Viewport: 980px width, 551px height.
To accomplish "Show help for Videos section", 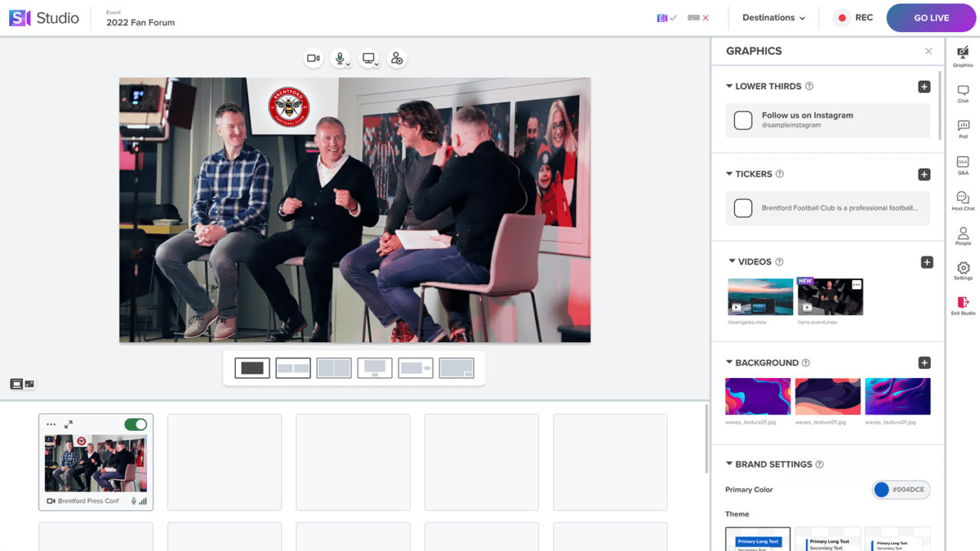I will coord(779,262).
